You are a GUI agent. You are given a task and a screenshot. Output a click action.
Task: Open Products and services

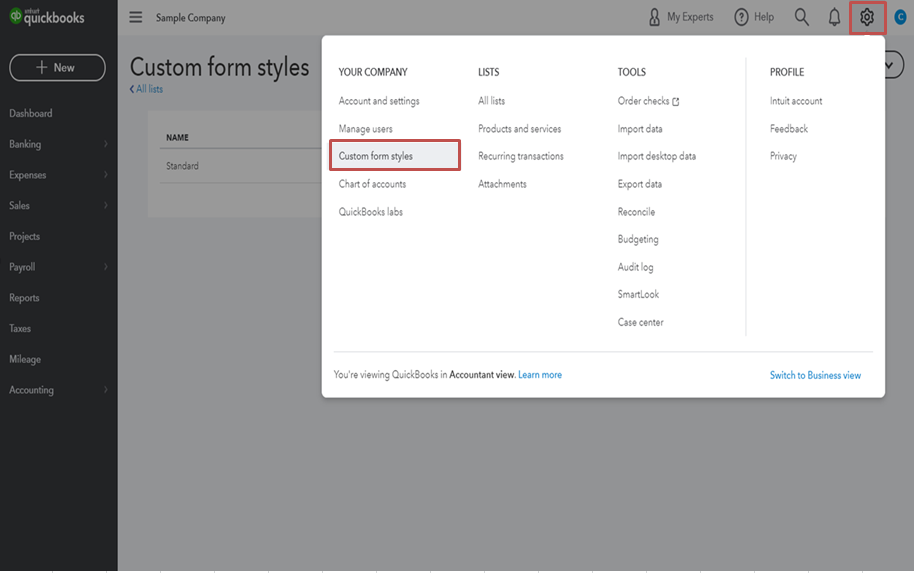coord(519,129)
